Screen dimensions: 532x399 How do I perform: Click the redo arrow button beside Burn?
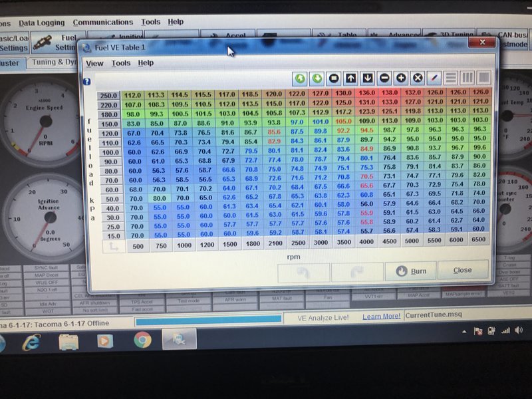tap(357, 272)
